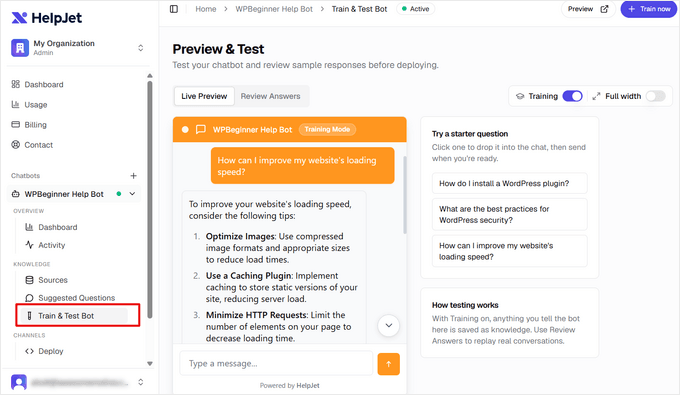Collapse sidebar using the panel icon
The image size is (680, 395).
coord(174,9)
